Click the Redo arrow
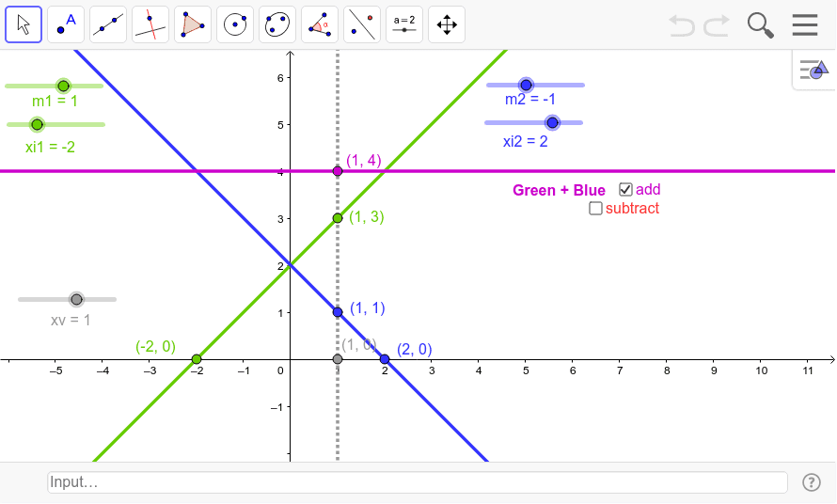Screen dimensions: 837x504 [717, 25]
